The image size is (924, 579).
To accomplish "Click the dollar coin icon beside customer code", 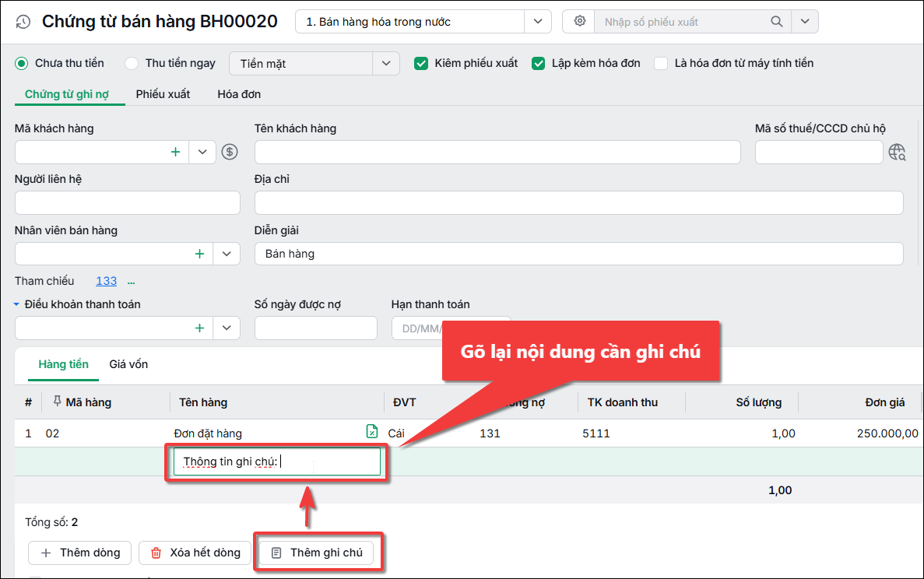I will point(229,152).
